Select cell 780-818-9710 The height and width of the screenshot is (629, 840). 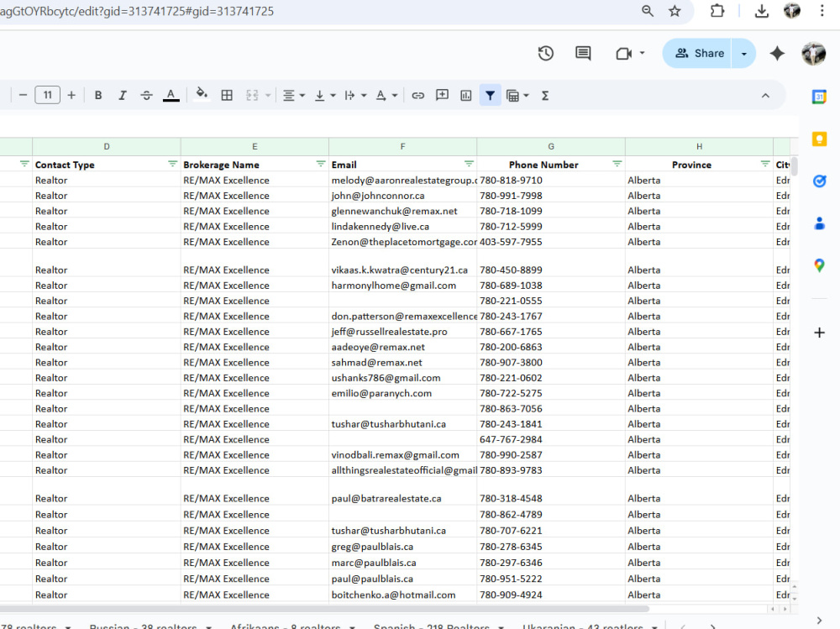551,180
